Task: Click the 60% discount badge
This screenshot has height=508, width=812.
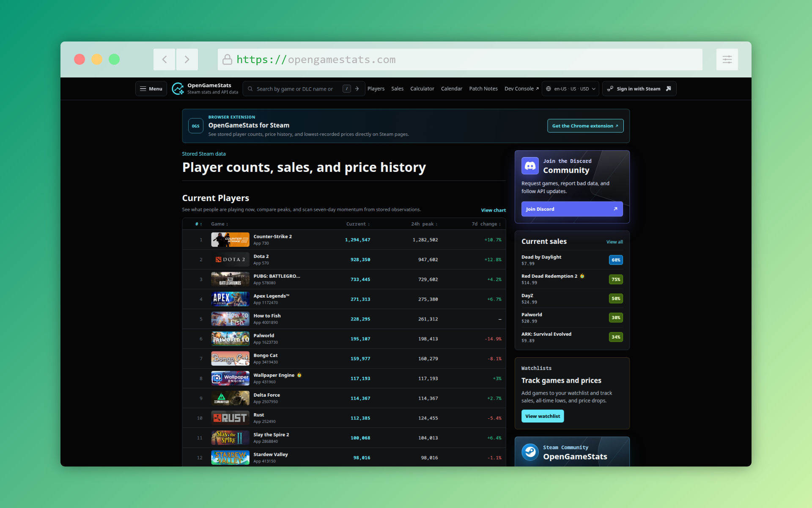Action: [616, 260]
